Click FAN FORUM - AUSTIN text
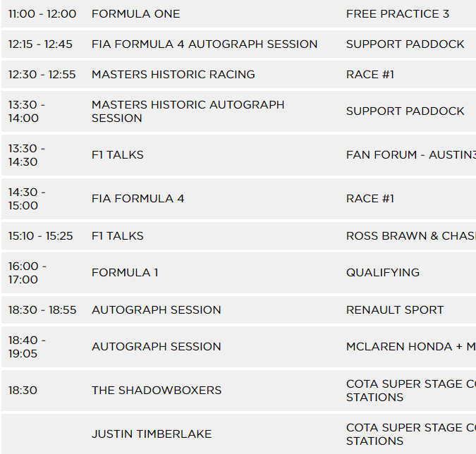 tap(411, 155)
